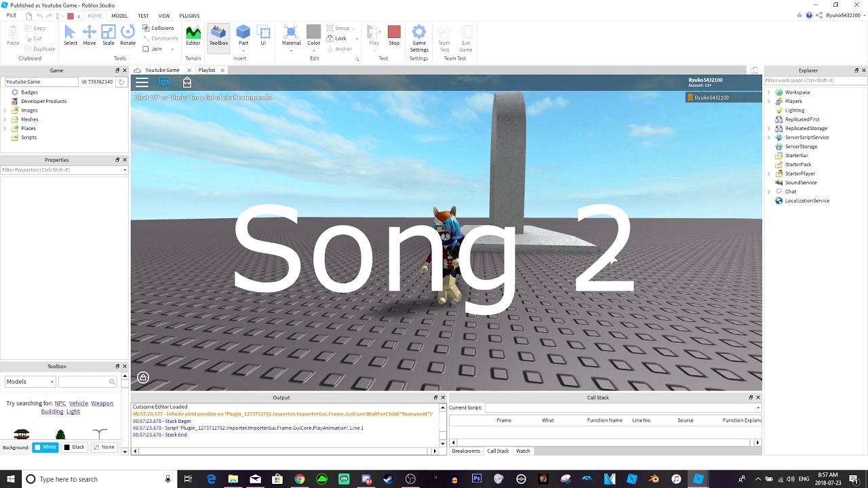Open the Watch tab
The height and width of the screenshot is (488, 868).
(523, 451)
